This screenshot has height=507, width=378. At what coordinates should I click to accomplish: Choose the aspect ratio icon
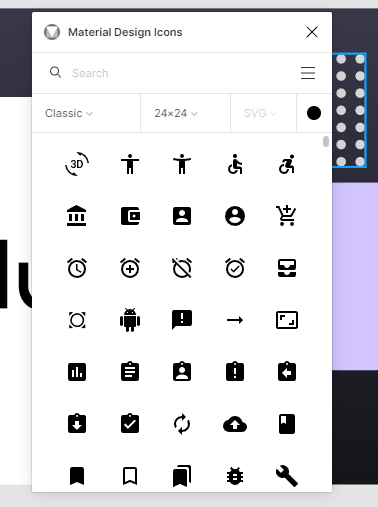pyautogui.click(x=287, y=320)
